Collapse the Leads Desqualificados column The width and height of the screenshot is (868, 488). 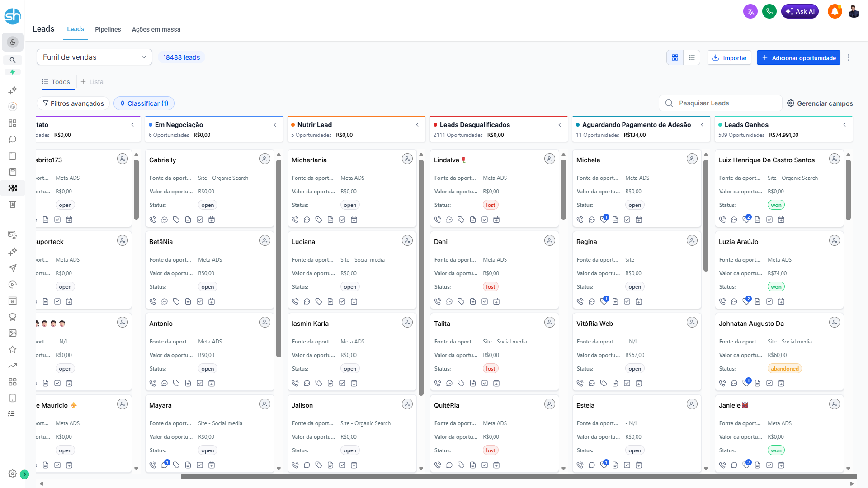point(560,125)
